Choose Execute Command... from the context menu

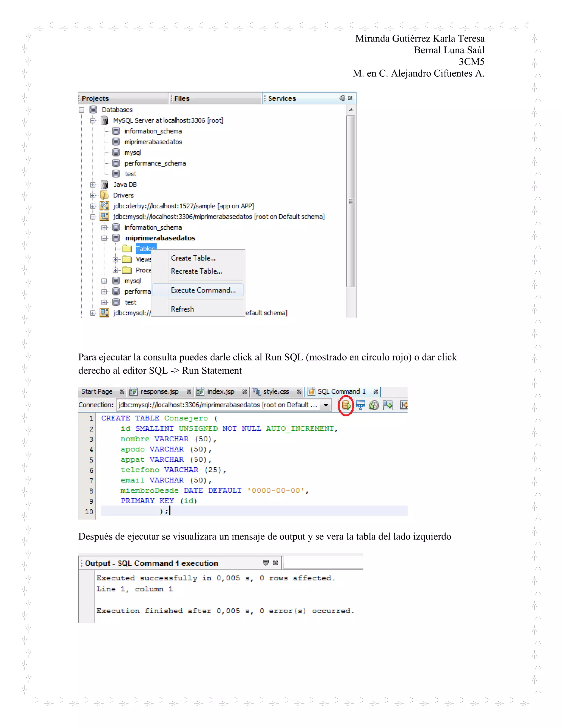[x=203, y=290]
